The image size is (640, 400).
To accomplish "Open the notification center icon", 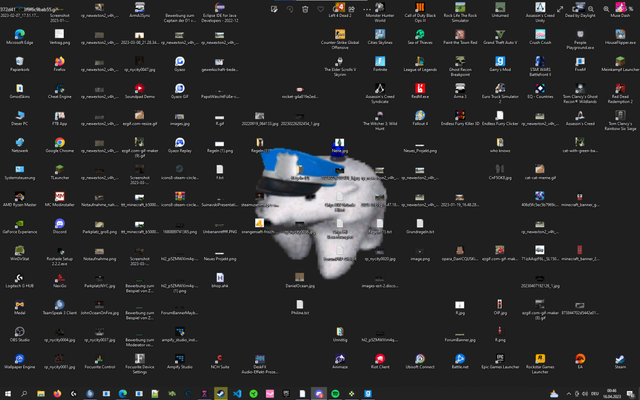I will point(631,393).
